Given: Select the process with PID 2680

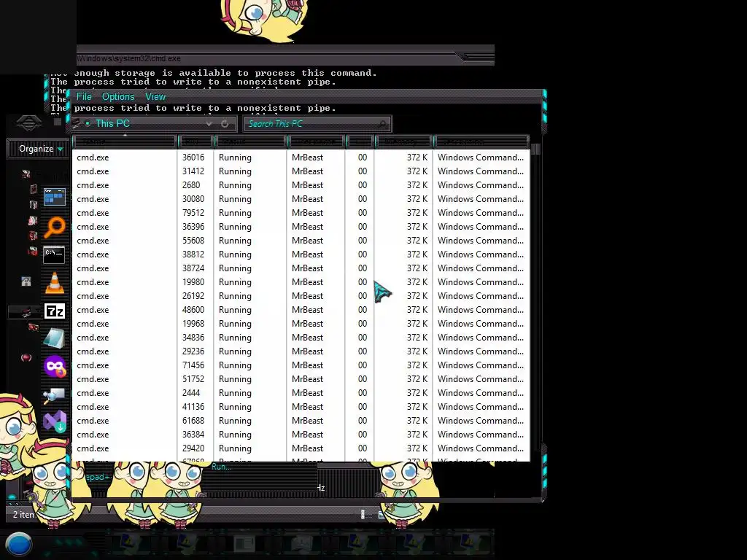Looking at the screenshot, I should [x=301, y=184].
